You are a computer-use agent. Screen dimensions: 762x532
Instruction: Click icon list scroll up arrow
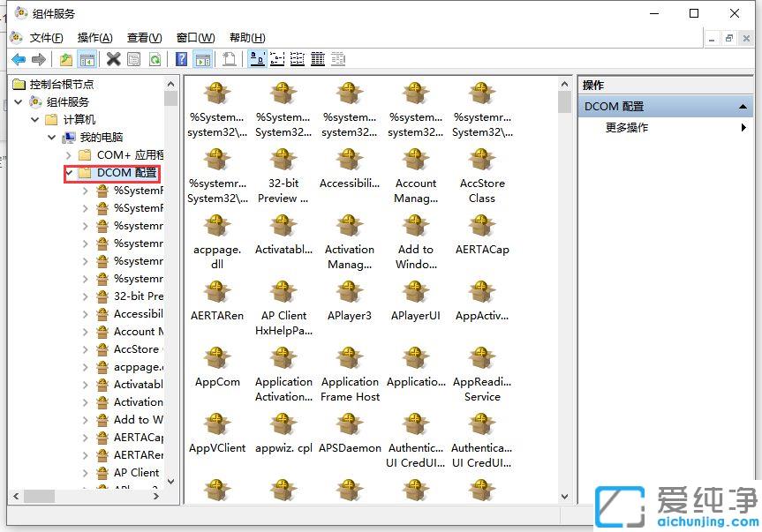[x=564, y=85]
